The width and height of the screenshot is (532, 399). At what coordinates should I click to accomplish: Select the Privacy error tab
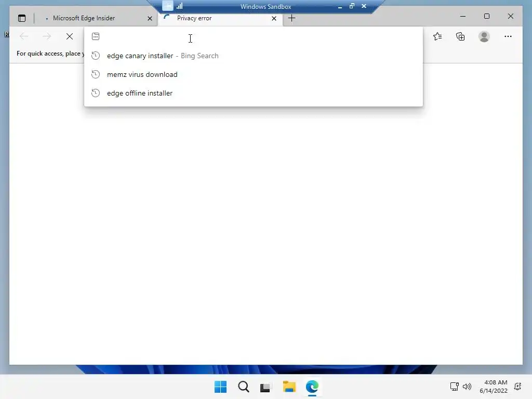click(x=220, y=18)
